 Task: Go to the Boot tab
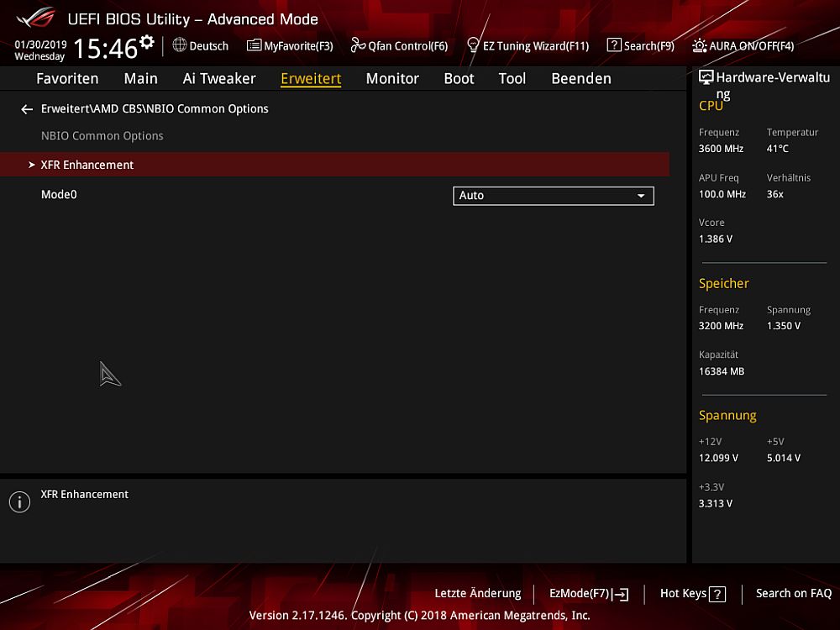[459, 79]
